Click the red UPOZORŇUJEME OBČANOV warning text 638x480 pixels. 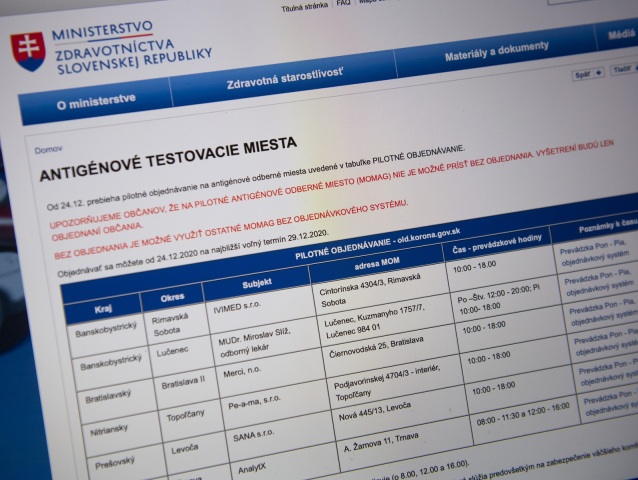(330, 190)
